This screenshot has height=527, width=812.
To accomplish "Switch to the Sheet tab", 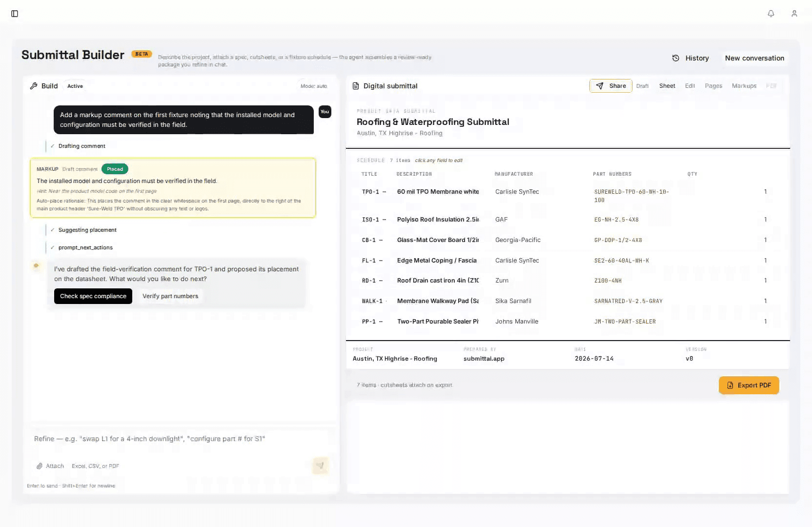I will point(667,86).
